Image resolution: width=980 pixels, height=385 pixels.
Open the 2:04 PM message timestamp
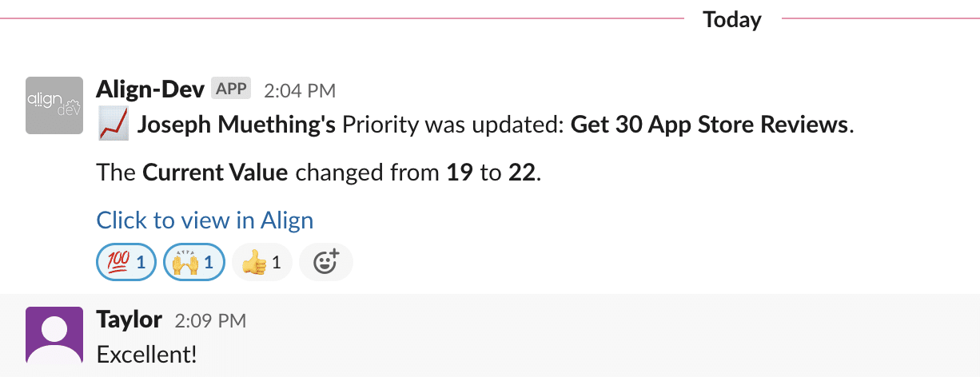click(x=300, y=90)
